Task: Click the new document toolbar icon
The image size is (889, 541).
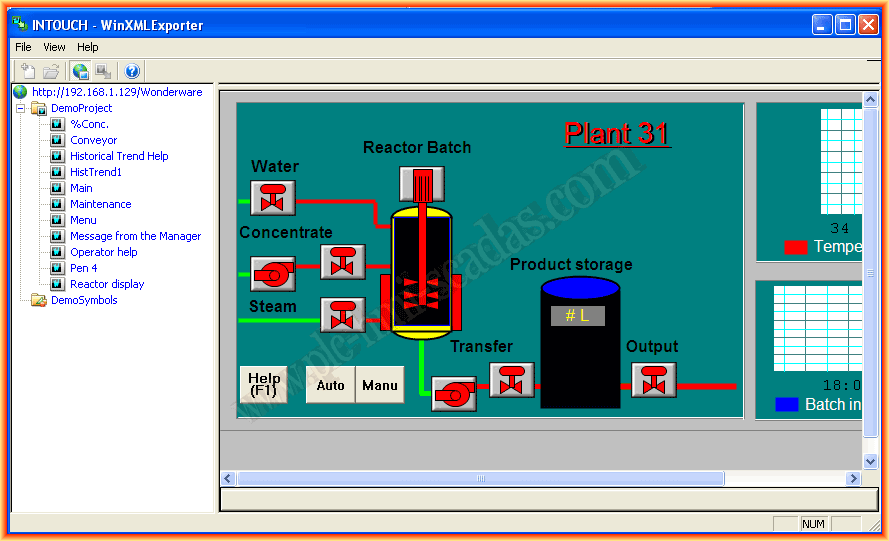Action: click(x=28, y=71)
